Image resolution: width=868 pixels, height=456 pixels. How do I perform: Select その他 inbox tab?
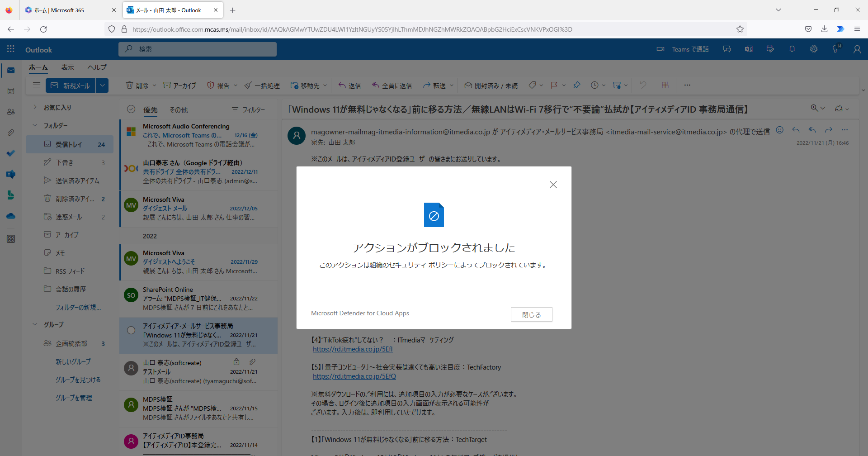tap(179, 109)
